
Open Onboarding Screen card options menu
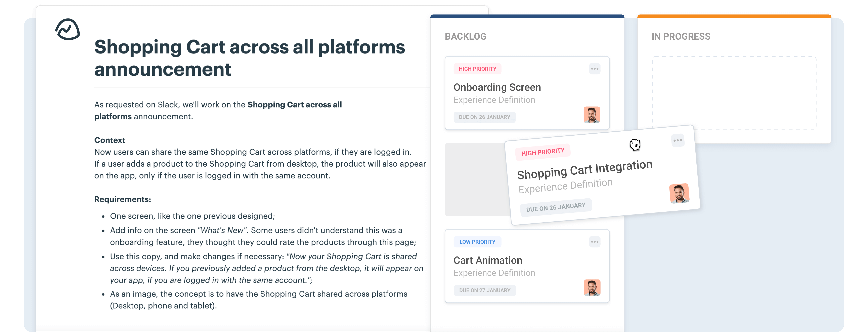point(595,69)
